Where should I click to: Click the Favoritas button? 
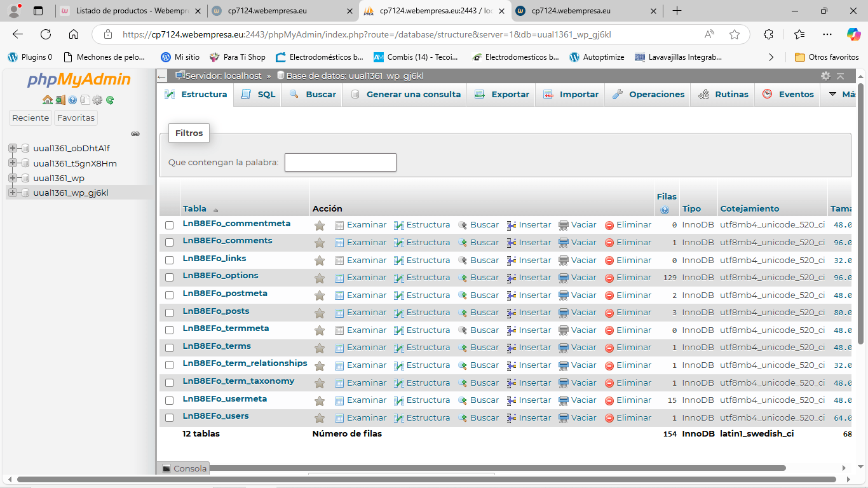click(x=76, y=118)
